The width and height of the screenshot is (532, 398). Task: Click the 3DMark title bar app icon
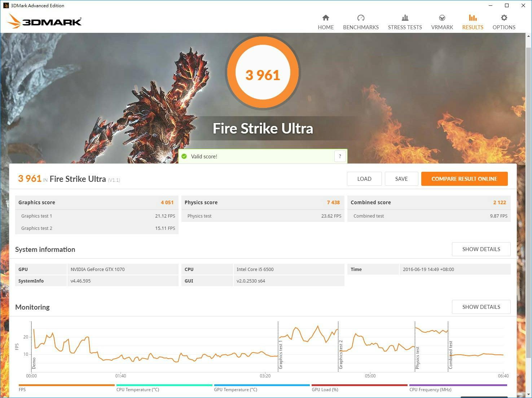click(6, 5)
